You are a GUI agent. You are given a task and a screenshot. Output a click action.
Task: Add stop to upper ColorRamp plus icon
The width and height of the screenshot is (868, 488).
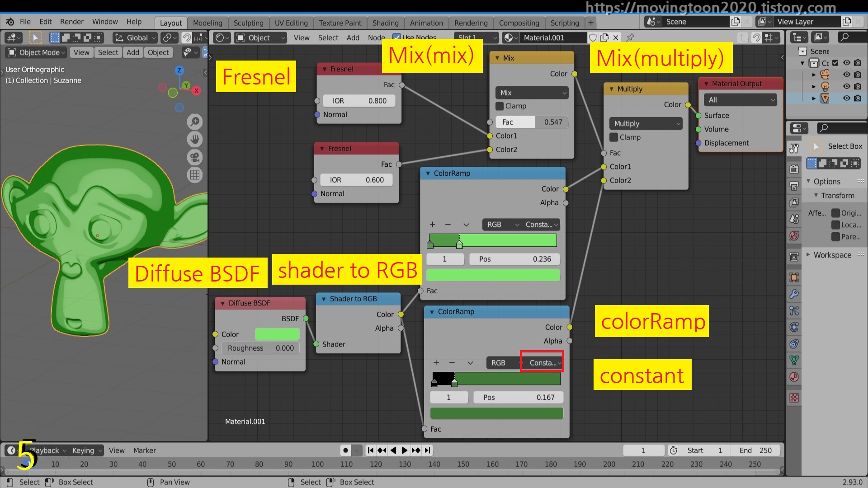click(433, 225)
